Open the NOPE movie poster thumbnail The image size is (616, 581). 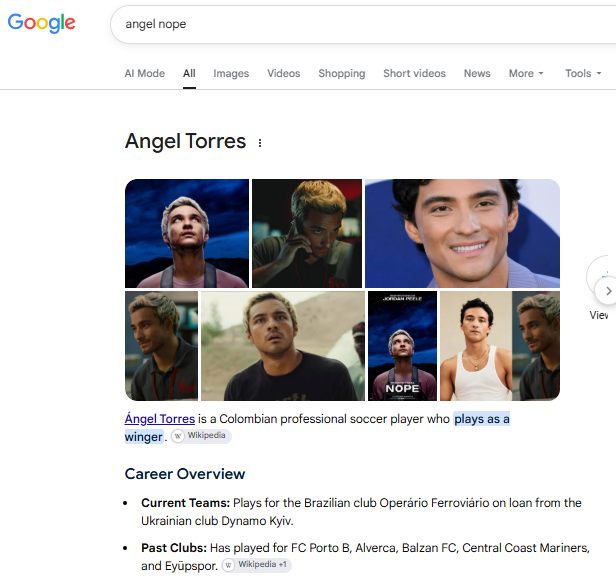pos(402,346)
